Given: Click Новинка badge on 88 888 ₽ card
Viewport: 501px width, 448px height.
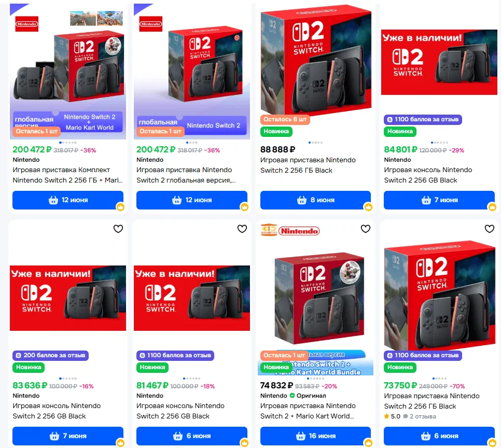Looking at the screenshot, I should point(276,131).
